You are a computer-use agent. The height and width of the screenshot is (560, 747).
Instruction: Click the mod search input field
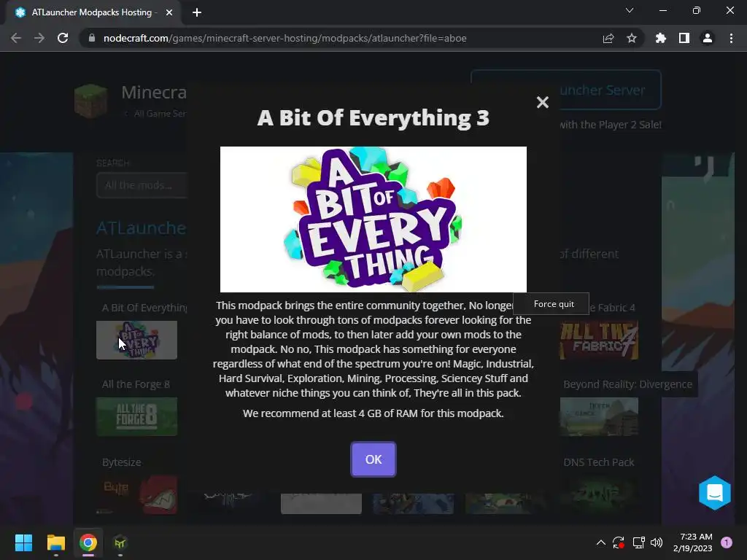click(x=142, y=185)
